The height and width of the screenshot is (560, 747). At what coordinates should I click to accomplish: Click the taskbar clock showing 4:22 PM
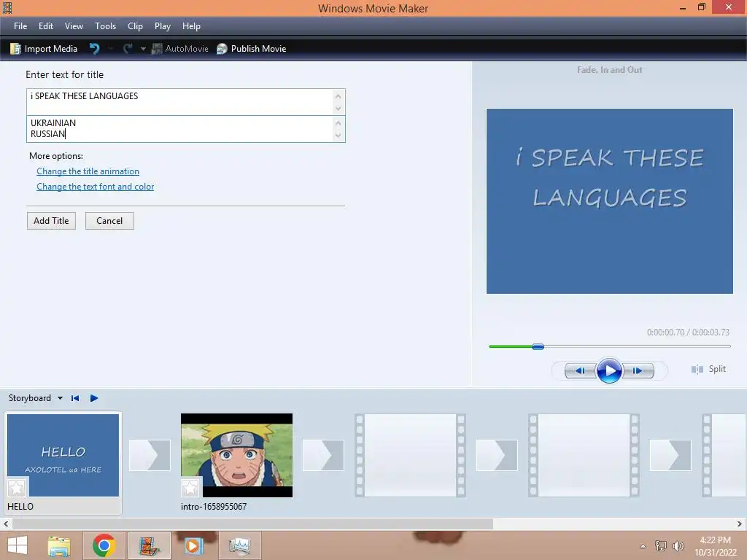point(716,546)
